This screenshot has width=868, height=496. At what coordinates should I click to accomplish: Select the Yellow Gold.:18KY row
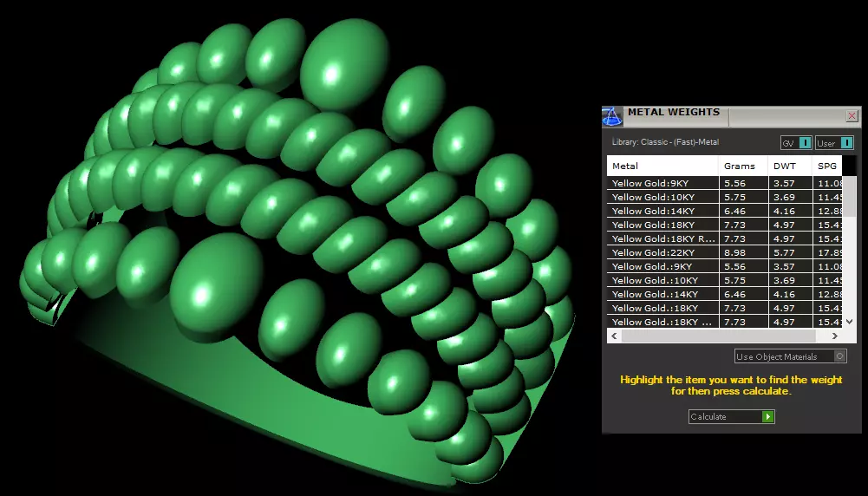point(724,308)
